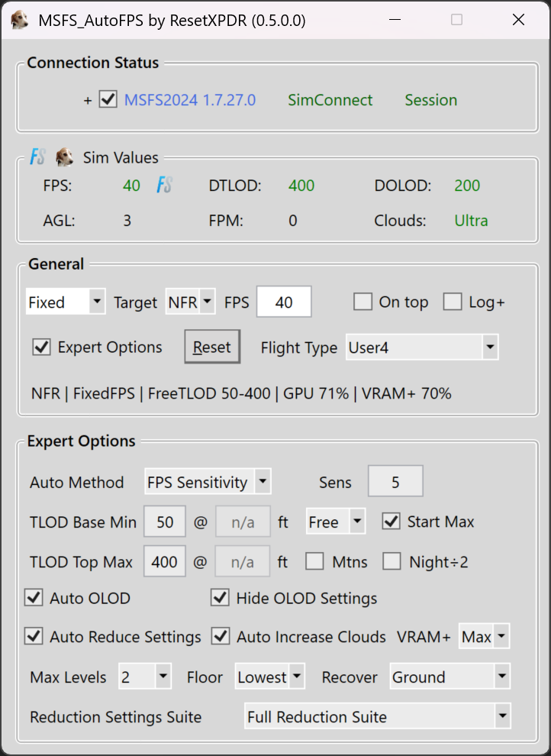Uncheck the Auto OLOD checkbox
Viewport: 551px width, 756px height.
(34, 597)
